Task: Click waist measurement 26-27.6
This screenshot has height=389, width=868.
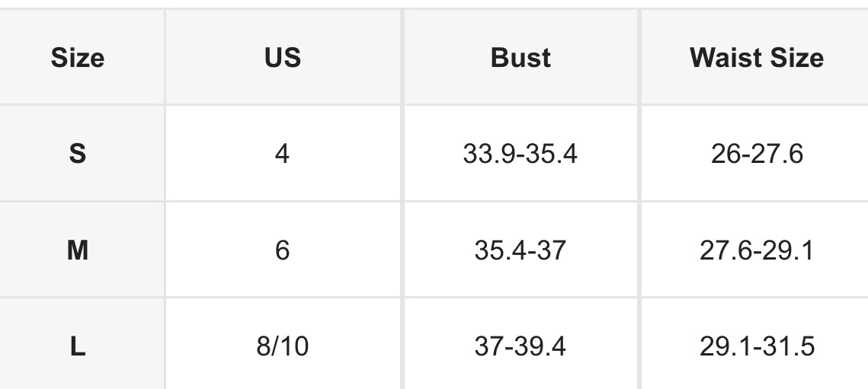Action: tap(757, 155)
